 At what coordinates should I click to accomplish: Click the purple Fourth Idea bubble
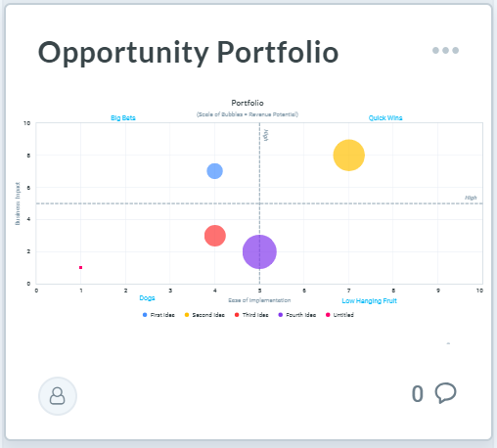pos(259,251)
